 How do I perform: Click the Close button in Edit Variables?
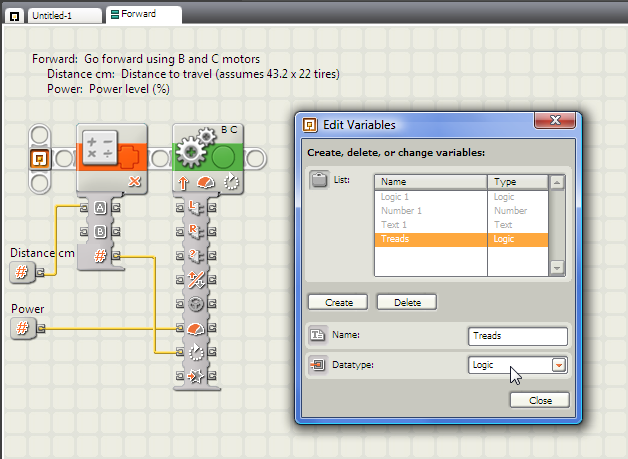click(x=539, y=400)
